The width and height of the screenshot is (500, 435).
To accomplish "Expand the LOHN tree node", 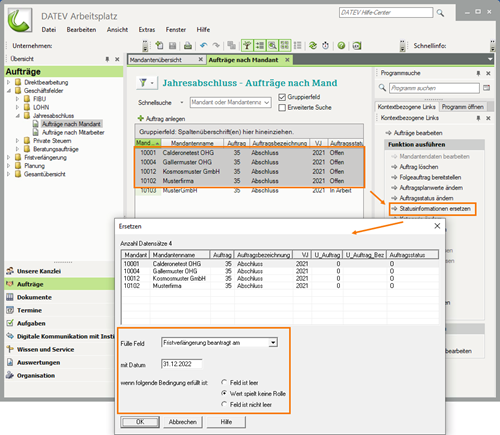I will pyautogui.click(x=17, y=107).
